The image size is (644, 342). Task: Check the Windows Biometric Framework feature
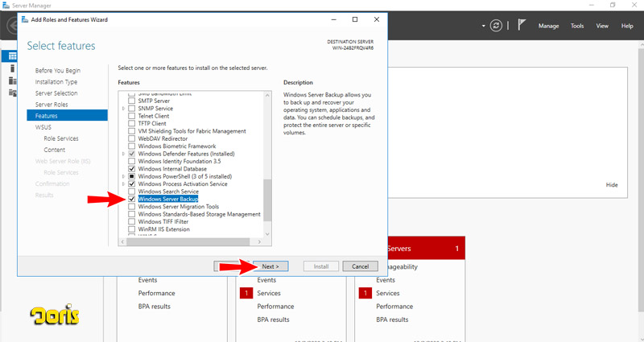pyautogui.click(x=131, y=146)
